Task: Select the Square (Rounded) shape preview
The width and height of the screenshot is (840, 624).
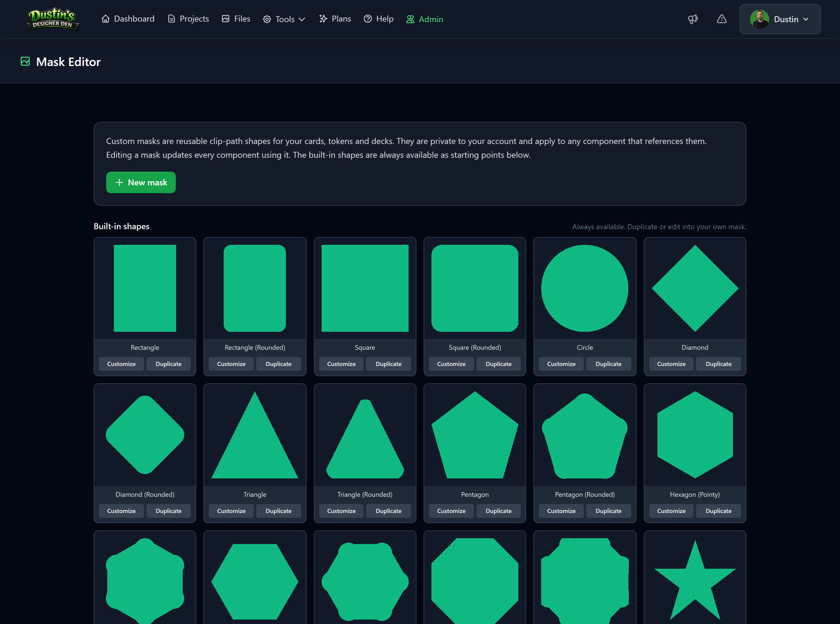Action: [475, 288]
